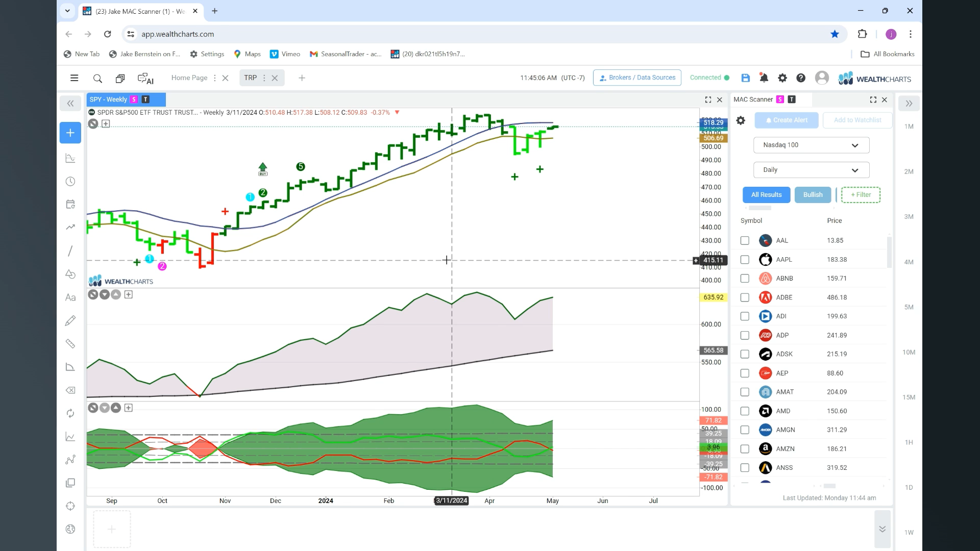Select the ruler measure tool

point(70,344)
